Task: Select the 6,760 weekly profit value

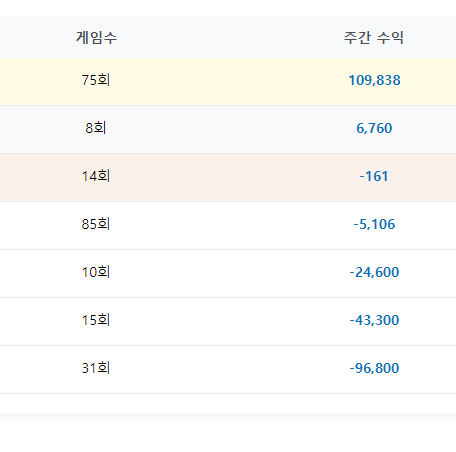Action: 374,128
